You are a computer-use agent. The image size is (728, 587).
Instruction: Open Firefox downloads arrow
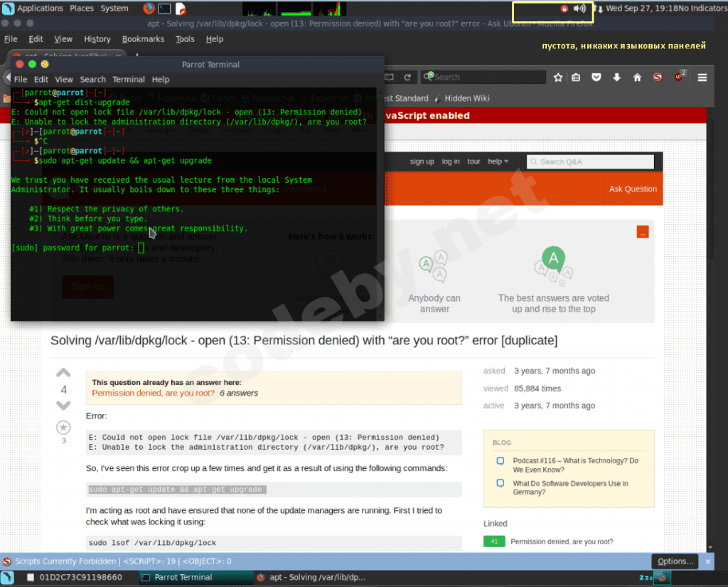[616, 77]
